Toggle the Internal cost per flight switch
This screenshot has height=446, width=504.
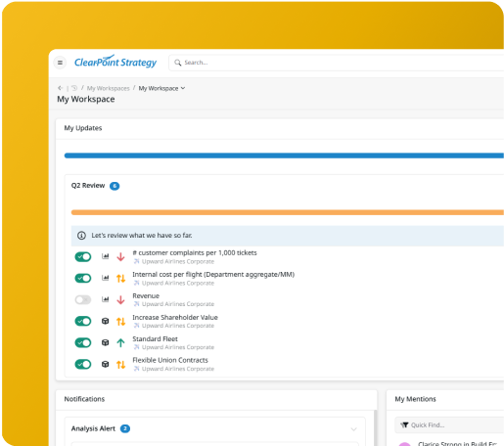(83, 279)
